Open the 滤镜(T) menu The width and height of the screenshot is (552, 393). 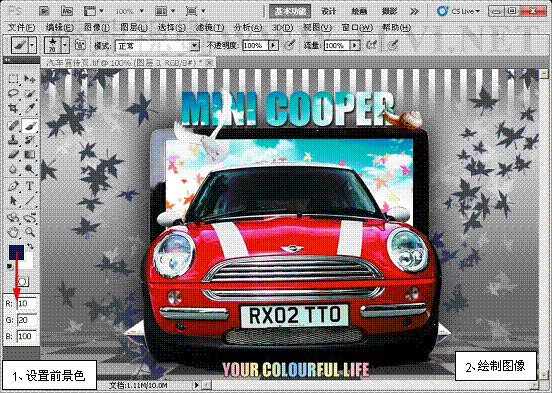pyautogui.click(x=209, y=27)
